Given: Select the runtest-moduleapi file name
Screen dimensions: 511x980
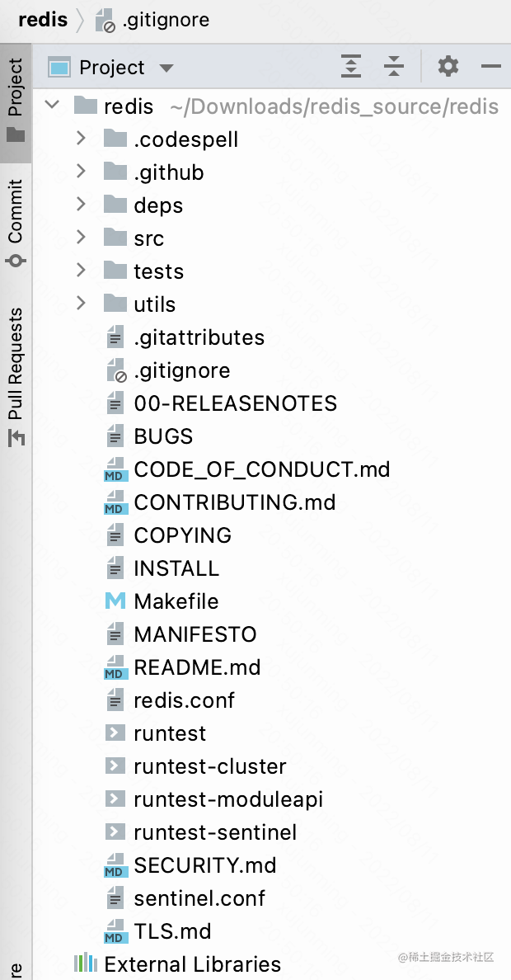Looking at the screenshot, I should pyautogui.click(x=228, y=799).
